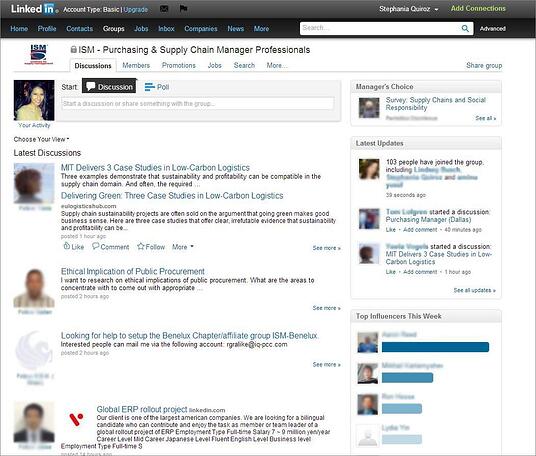Click Manager's Choice author thumbnail

click(369, 108)
